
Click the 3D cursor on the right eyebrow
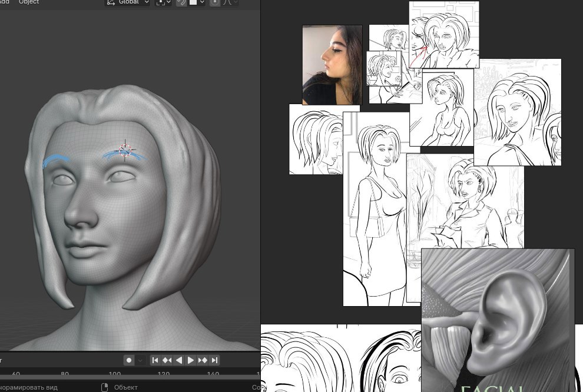(125, 150)
